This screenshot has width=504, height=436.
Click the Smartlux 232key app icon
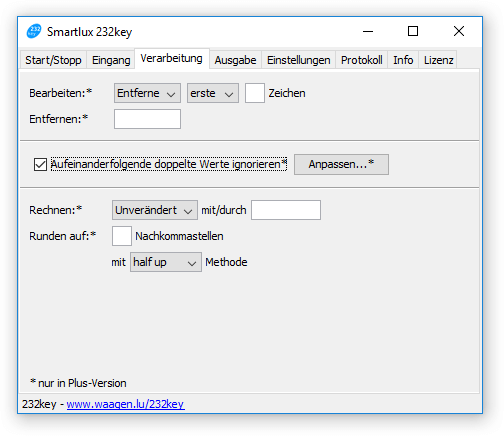pyautogui.click(x=34, y=31)
